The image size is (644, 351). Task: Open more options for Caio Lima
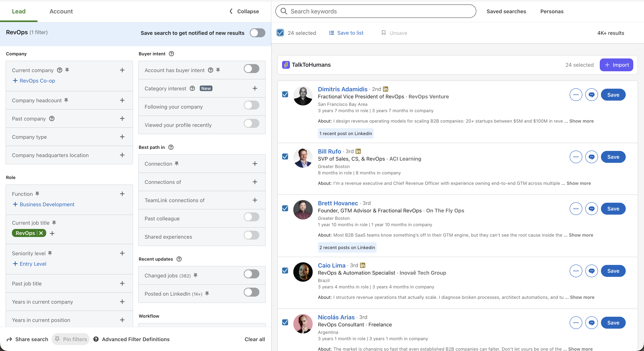tap(576, 271)
